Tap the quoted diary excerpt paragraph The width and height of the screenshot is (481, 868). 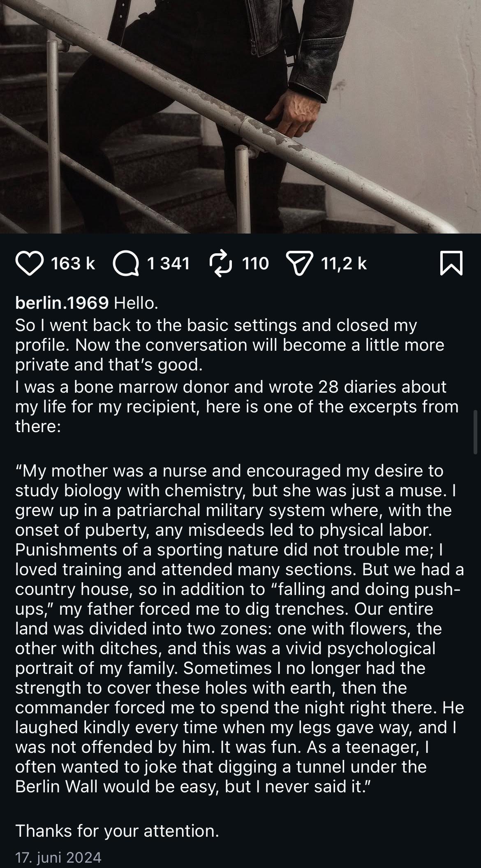(x=238, y=629)
